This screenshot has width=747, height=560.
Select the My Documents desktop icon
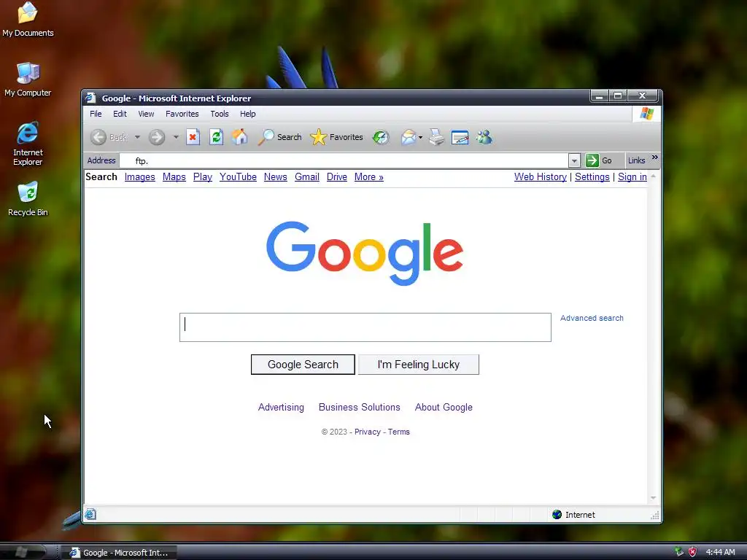[28, 20]
